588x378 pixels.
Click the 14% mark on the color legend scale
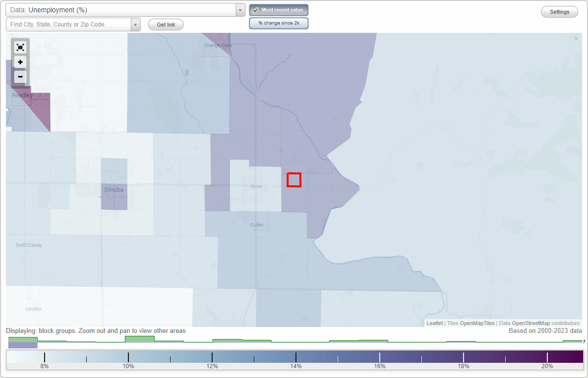[296, 357]
